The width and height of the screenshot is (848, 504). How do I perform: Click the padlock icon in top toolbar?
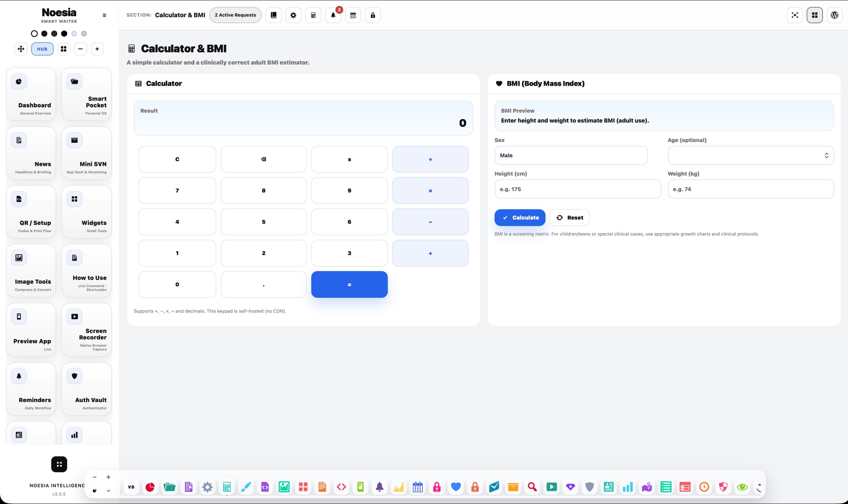(373, 15)
